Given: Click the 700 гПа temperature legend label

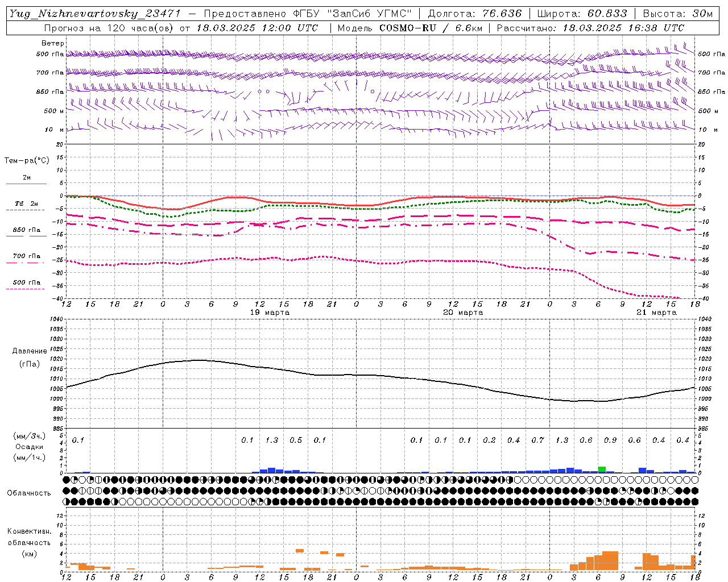Looking at the screenshot, I should (27, 256).
